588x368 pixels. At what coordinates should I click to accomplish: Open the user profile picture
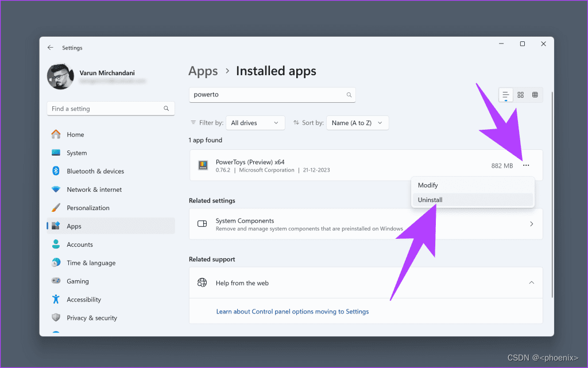(60, 76)
